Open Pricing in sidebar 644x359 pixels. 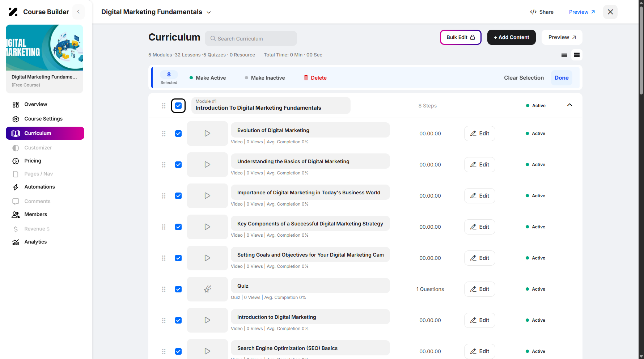[27, 161]
